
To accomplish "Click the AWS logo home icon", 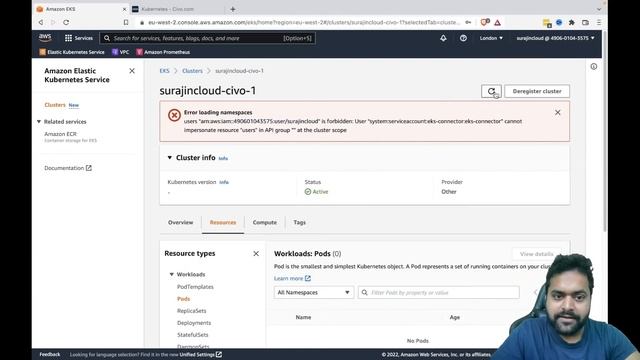I will click(x=45, y=38).
